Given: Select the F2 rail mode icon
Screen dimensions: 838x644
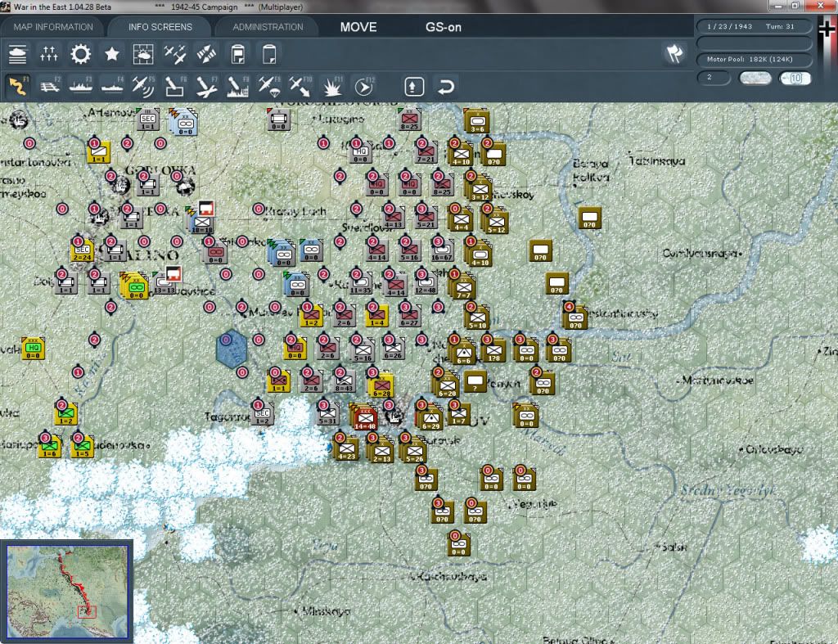Looking at the screenshot, I should tap(50, 86).
